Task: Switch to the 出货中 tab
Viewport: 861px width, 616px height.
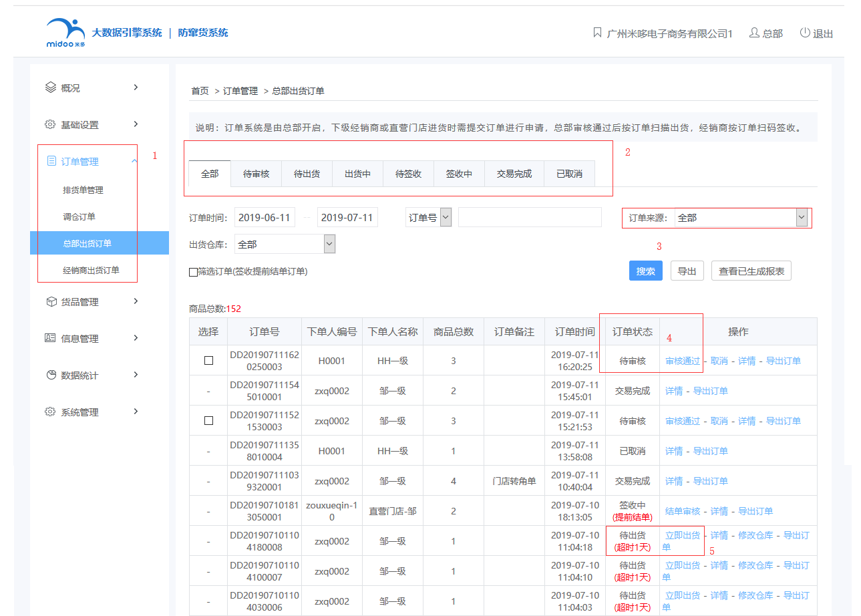Action: pos(357,174)
